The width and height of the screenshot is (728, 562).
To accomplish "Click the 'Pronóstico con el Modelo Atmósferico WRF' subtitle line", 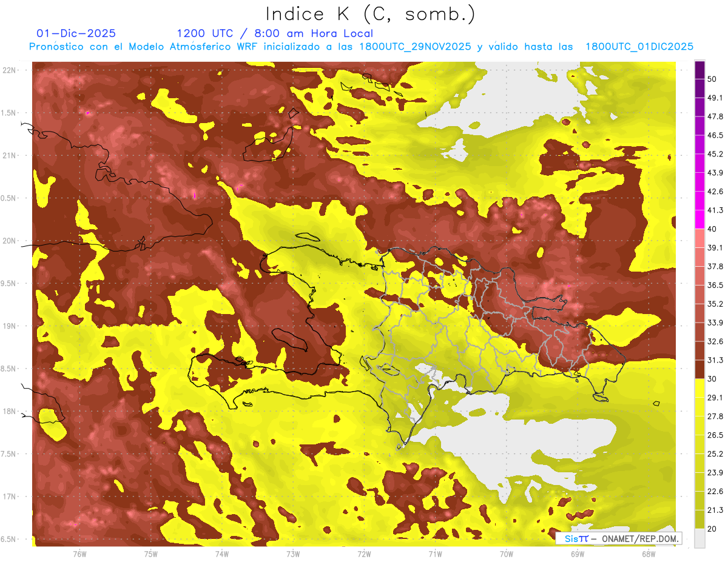I will (361, 47).
